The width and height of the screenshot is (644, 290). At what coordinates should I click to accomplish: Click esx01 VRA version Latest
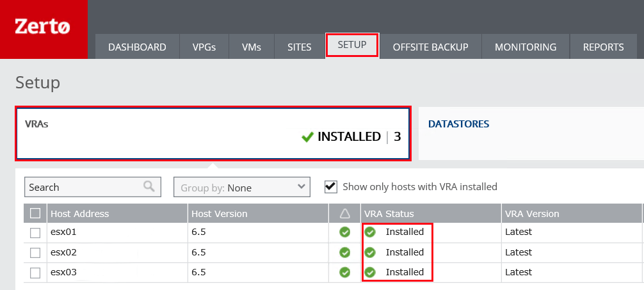click(519, 232)
